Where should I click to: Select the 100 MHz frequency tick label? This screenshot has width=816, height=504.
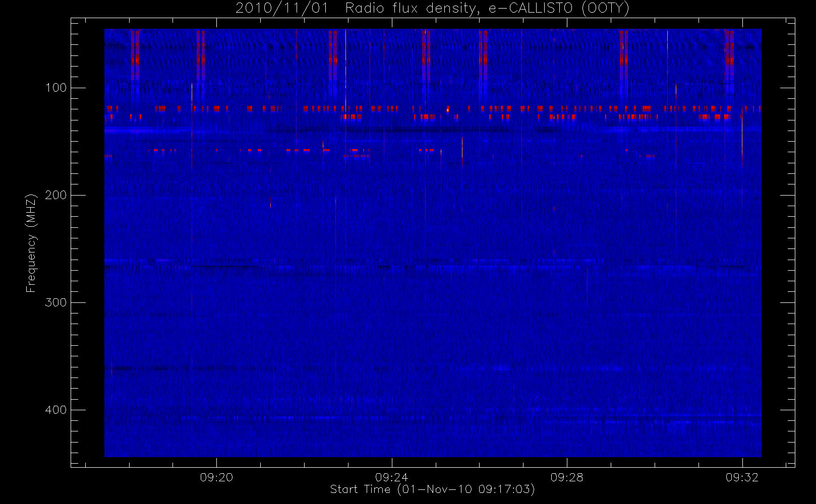56,88
